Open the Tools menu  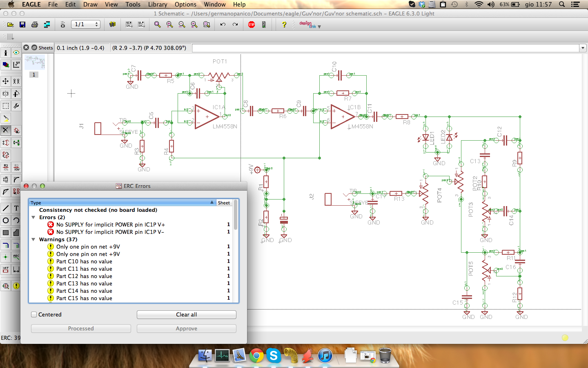coord(133,4)
